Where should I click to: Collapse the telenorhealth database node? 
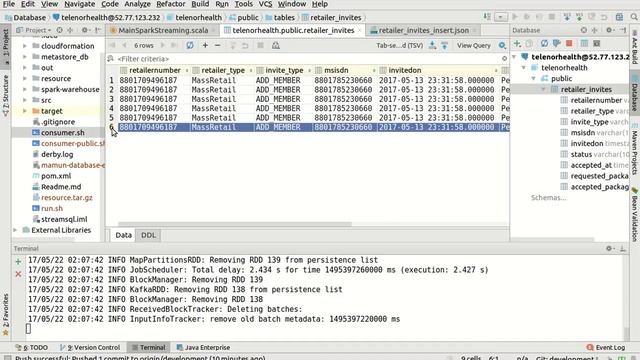tap(524, 68)
